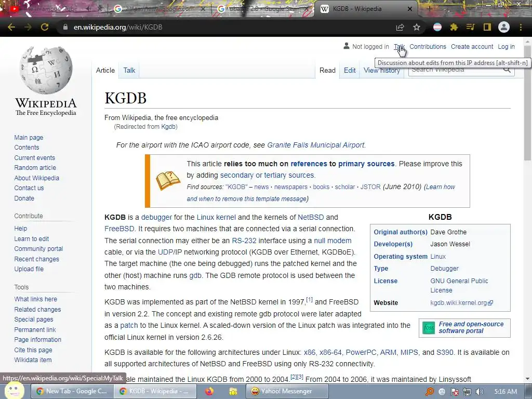Image resolution: width=532 pixels, height=399 pixels.
Task: Open the Extensions puzzle piece icon
Action: tap(454, 27)
